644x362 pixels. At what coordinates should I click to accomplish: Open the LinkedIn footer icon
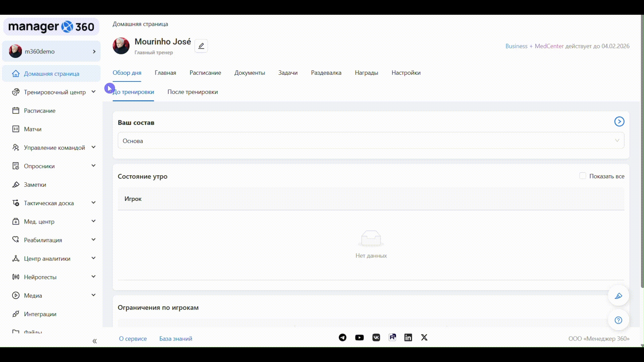tap(408, 338)
